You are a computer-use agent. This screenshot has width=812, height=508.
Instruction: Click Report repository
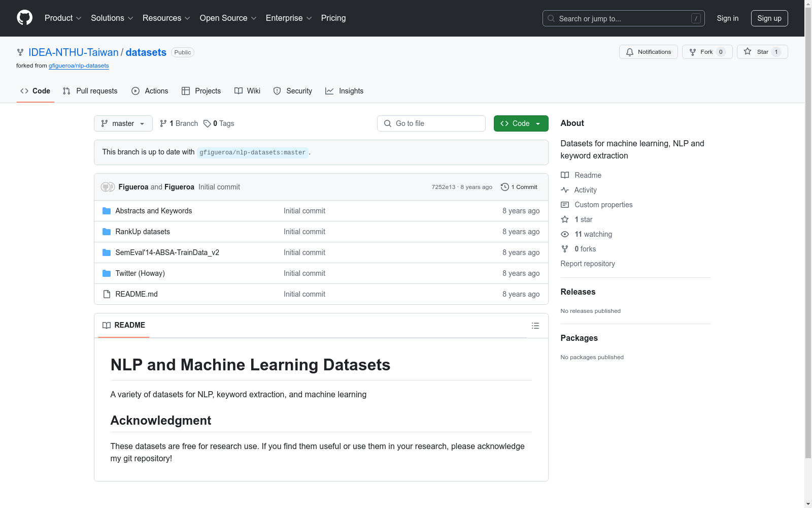tap(588, 264)
